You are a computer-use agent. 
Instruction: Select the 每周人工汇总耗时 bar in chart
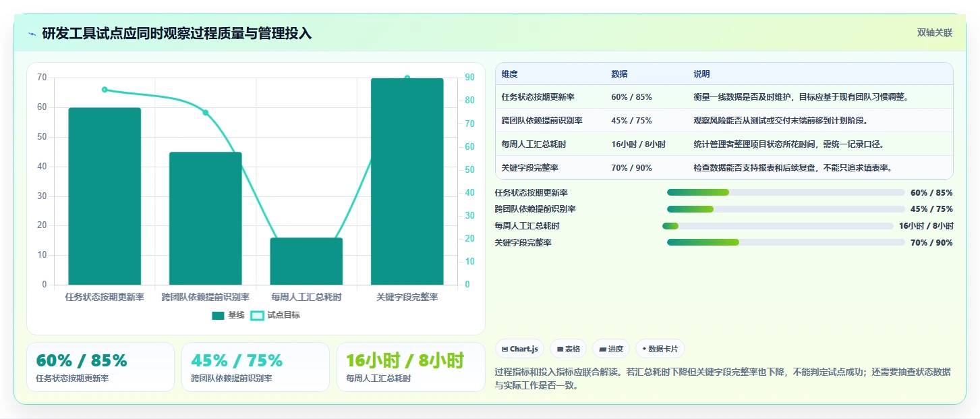(x=306, y=261)
